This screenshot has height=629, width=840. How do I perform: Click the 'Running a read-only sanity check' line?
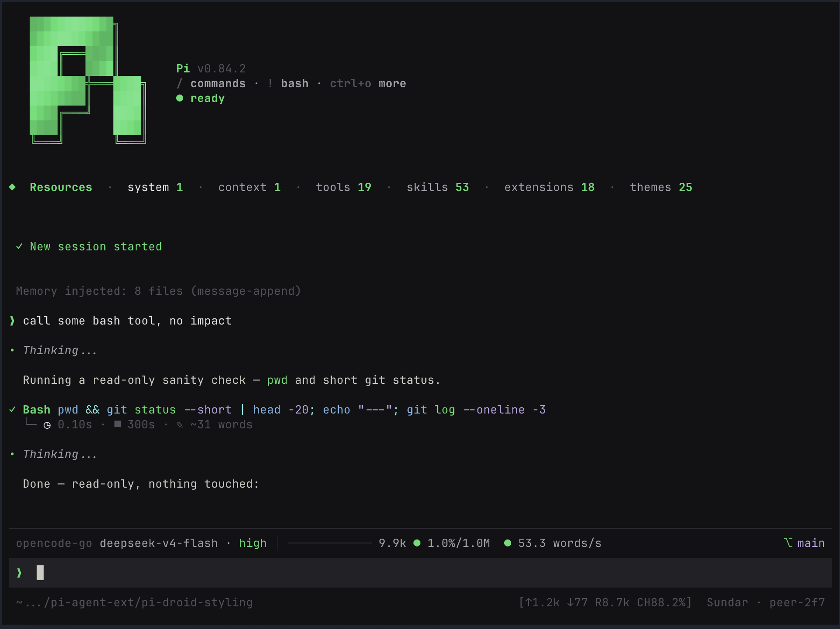[232, 380]
